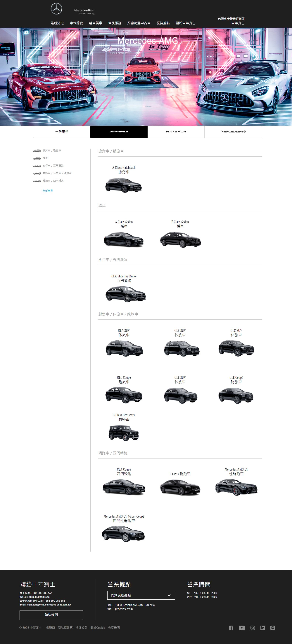The width and height of the screenshot is (292, 644).
Task: Open the Facebook icon in footer
Action: (231, 628)
